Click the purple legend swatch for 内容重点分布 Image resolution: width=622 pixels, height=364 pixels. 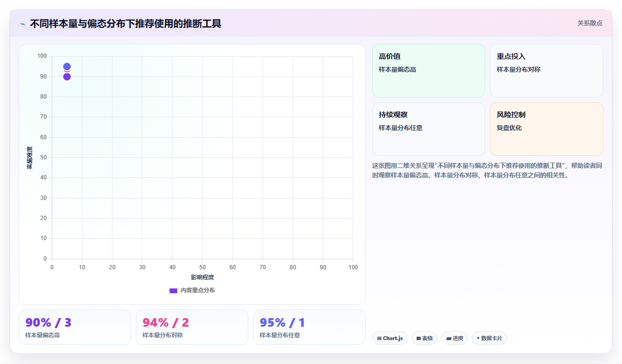(x=174, y=290)
